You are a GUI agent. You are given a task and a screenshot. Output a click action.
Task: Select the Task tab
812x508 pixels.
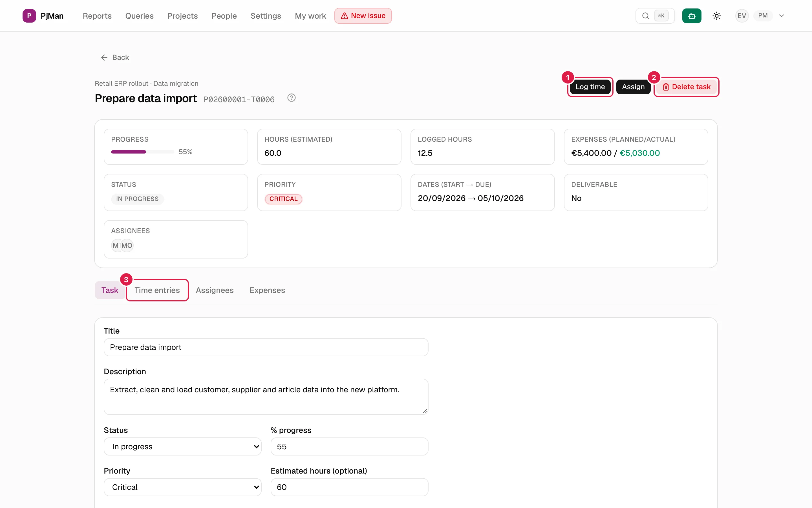click(110, 290)
